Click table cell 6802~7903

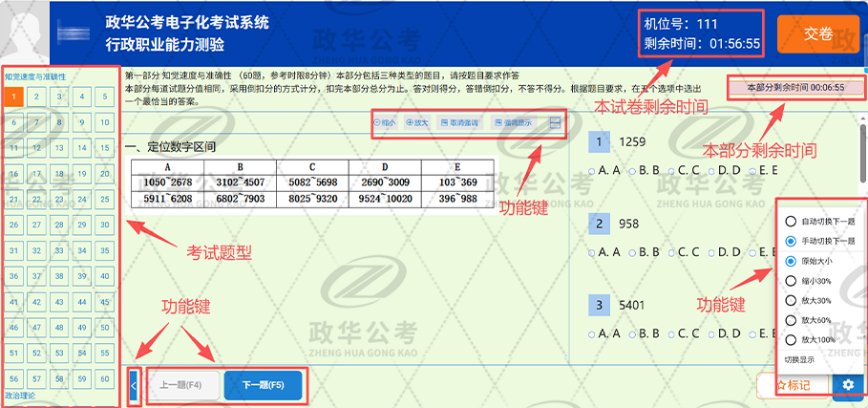[x=241, y=199]
